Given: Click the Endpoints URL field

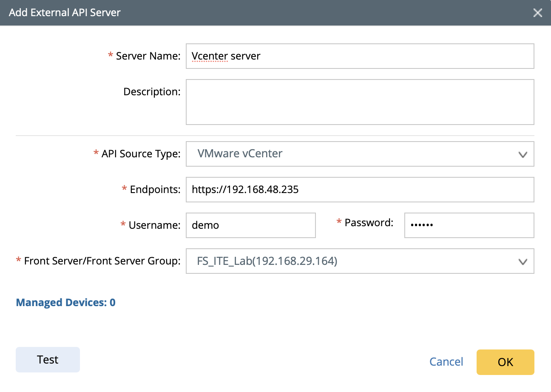Looking at the screenshot, I should point(359,190).
